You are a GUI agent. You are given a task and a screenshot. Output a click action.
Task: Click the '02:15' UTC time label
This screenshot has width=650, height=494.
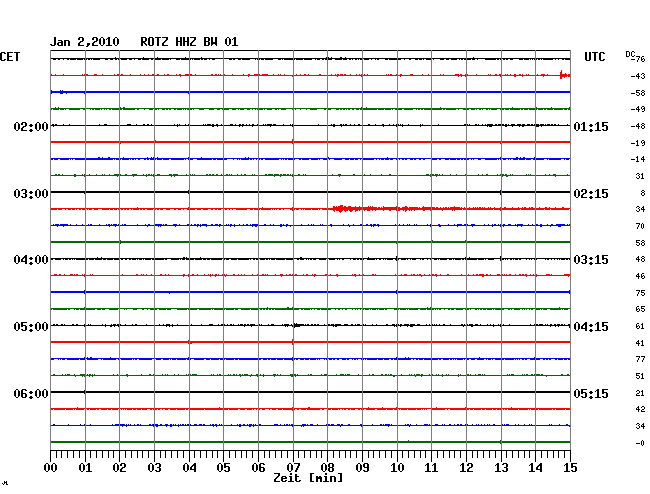click(591, 194)
